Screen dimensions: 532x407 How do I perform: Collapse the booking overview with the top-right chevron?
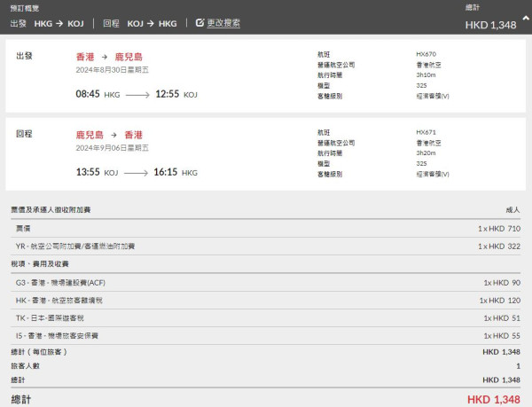526,19
